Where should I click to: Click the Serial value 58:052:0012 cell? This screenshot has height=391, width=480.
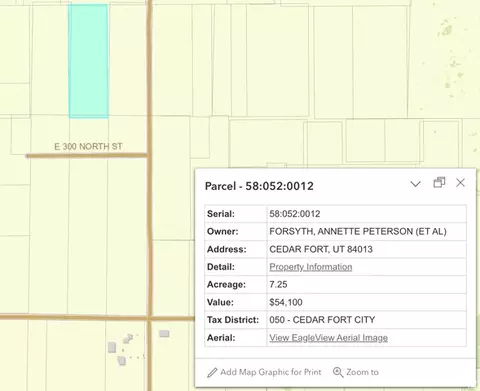366,214
